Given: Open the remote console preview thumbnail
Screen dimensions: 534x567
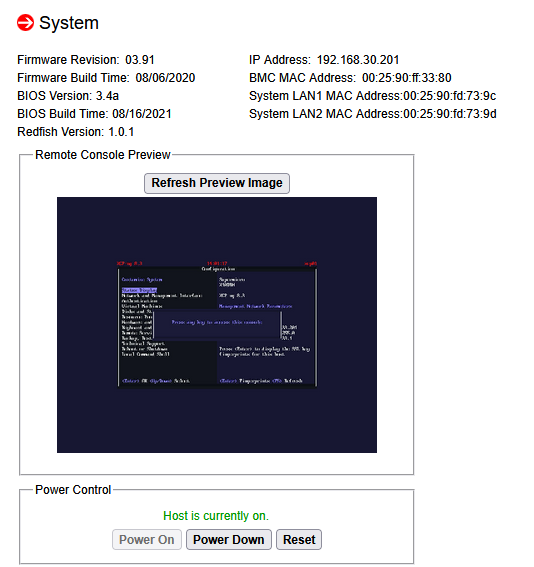Looking at the screenshot, I should pyautogui.click(x=217, y=325).
